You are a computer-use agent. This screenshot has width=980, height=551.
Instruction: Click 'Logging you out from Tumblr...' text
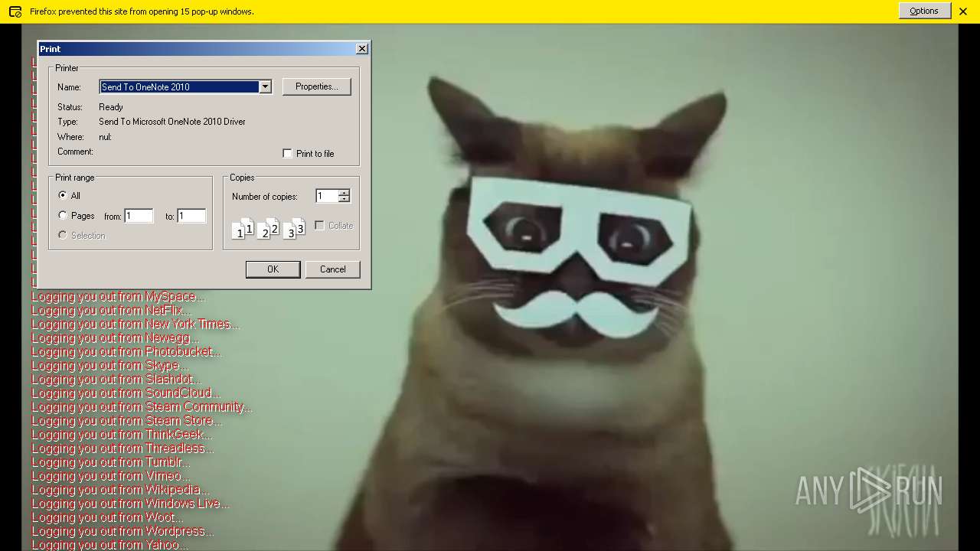pyautogui.click(x=110, y=461)
